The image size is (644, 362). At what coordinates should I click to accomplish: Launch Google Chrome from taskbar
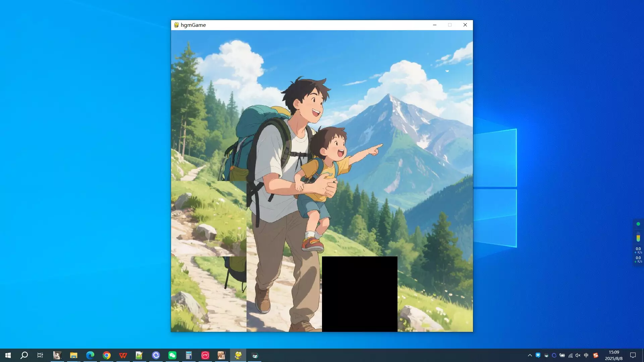coord(107,355)
